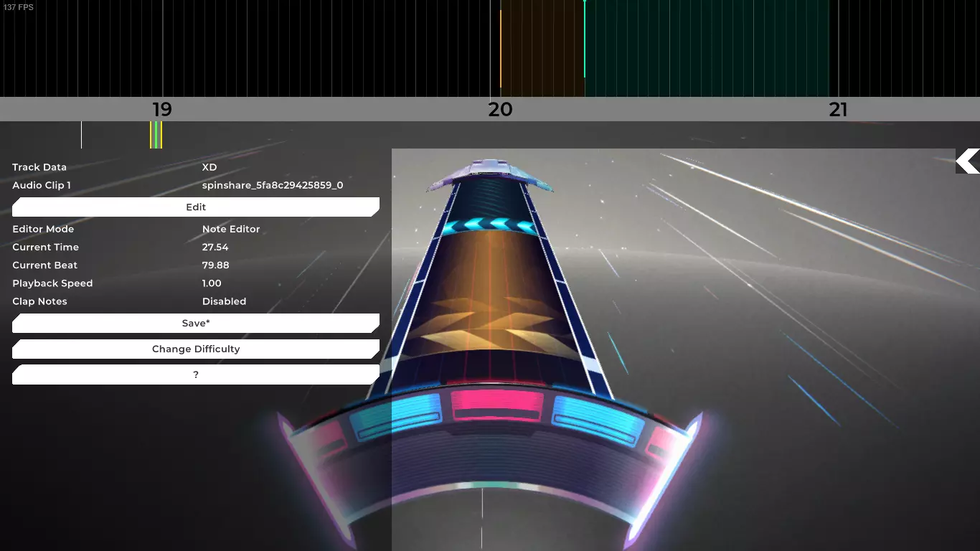Click the XD track data value

pos(209,167)
